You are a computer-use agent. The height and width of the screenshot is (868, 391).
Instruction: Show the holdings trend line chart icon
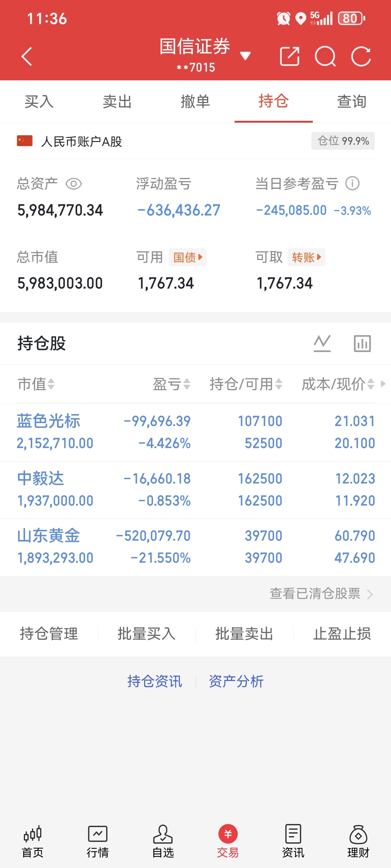(322, 343)
